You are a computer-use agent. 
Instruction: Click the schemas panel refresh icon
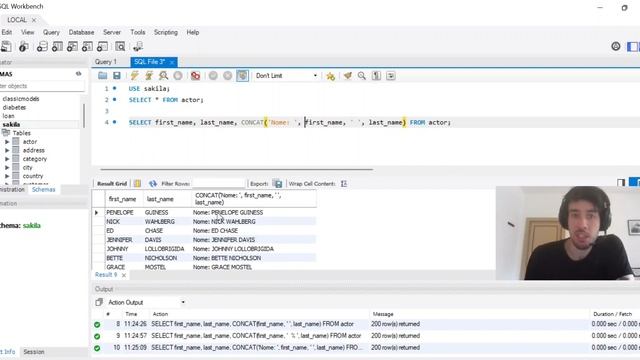pyautogui.click(x=78, y=74)
